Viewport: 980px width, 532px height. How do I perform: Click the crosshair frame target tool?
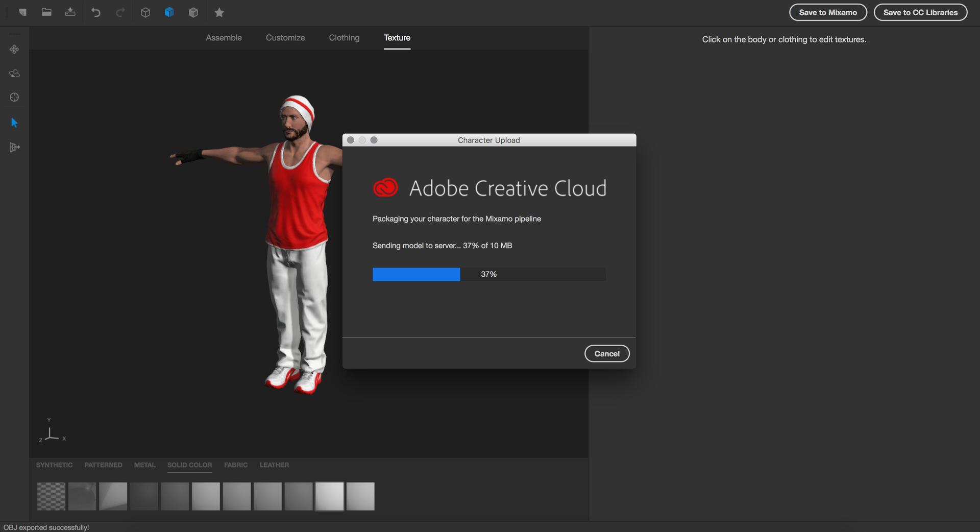pos(14,98)
